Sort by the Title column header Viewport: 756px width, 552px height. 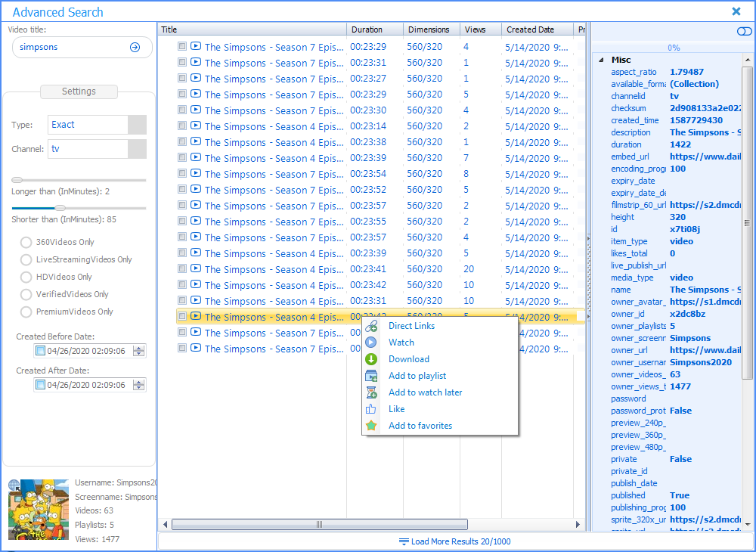coord(253,29)
